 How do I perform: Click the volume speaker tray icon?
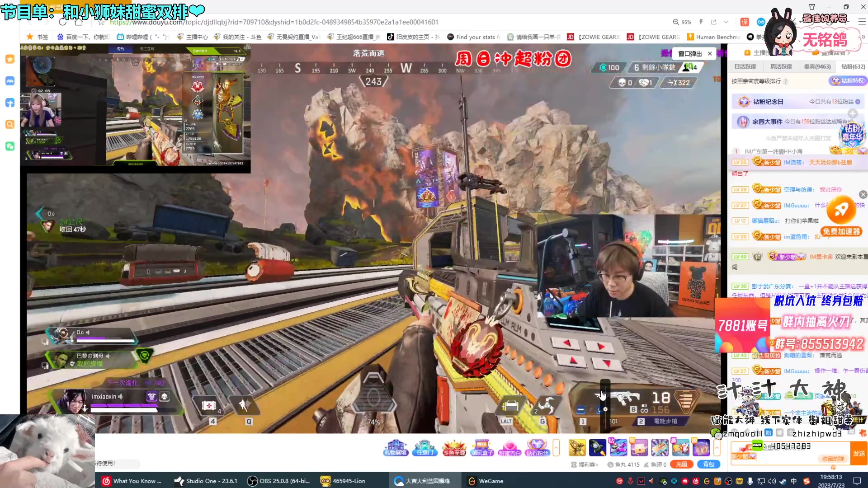tap(772, 481)
